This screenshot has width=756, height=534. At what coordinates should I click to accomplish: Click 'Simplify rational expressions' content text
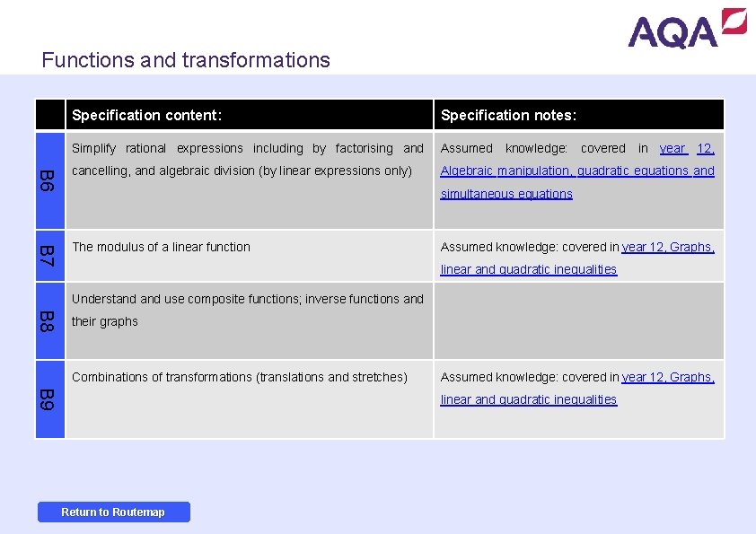pyautogui.click(x=247, y=160)
